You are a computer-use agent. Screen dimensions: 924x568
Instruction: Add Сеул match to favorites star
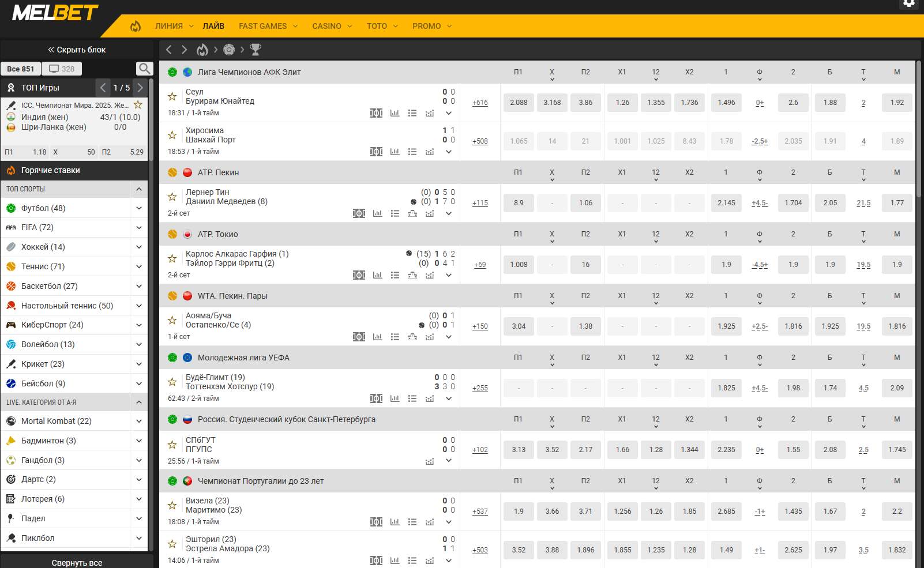[x=172, y=97]
